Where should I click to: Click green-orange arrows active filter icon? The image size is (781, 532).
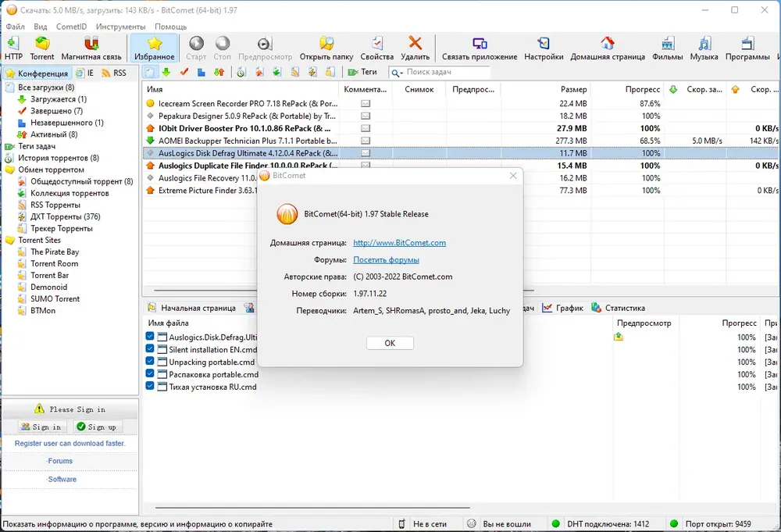[x=219, y=72]
